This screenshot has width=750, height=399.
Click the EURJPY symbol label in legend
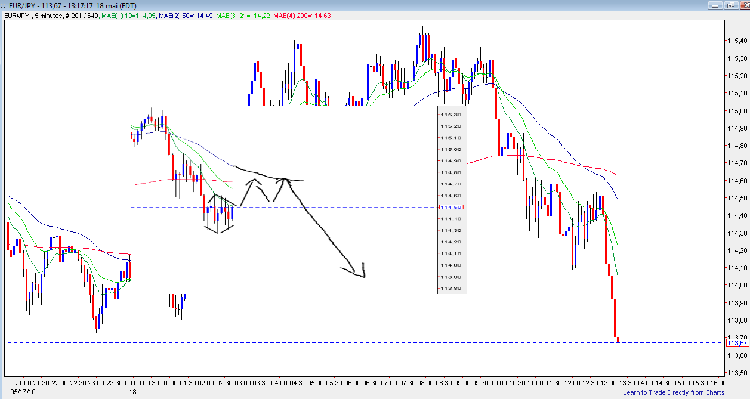pos(17,16)
